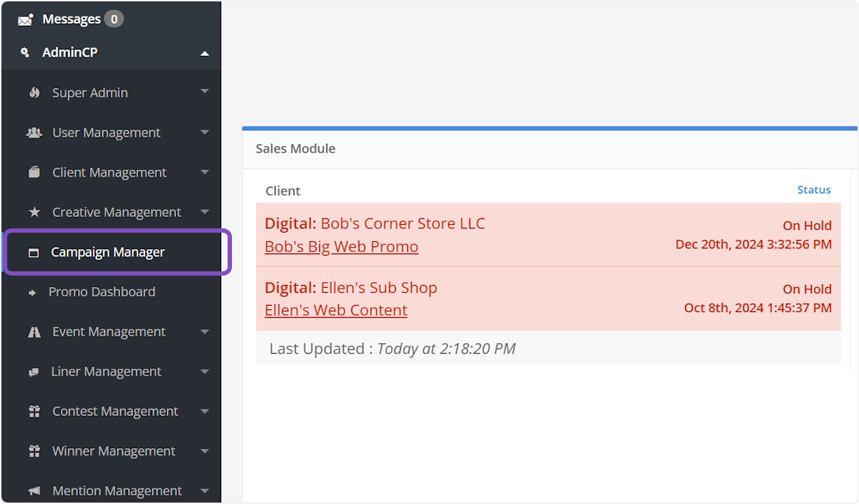This screenshot has height=504, width=859.
Task: Click the Creative Management star icon
Action: pyautogui.click(x=34, y=213)
